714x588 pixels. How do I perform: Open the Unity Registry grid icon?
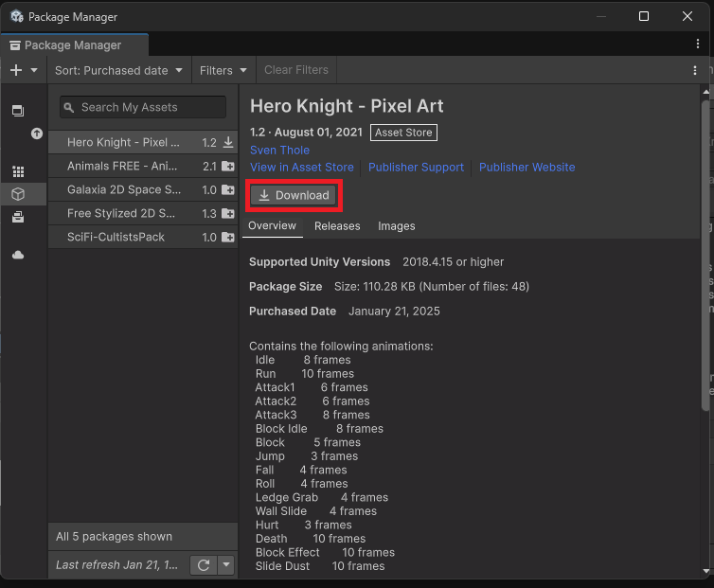pos(18,171)
